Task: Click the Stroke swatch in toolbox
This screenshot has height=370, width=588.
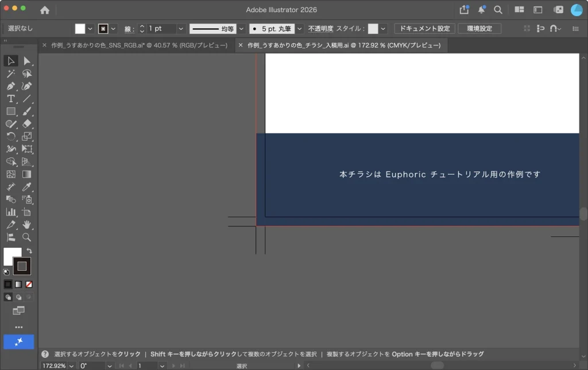Action: point(22,266)
